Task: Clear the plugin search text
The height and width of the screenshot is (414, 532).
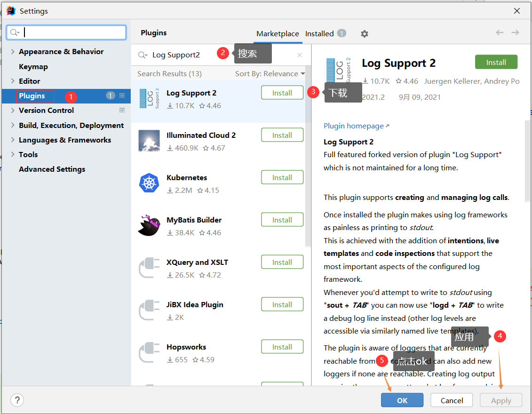Action: 300,55
